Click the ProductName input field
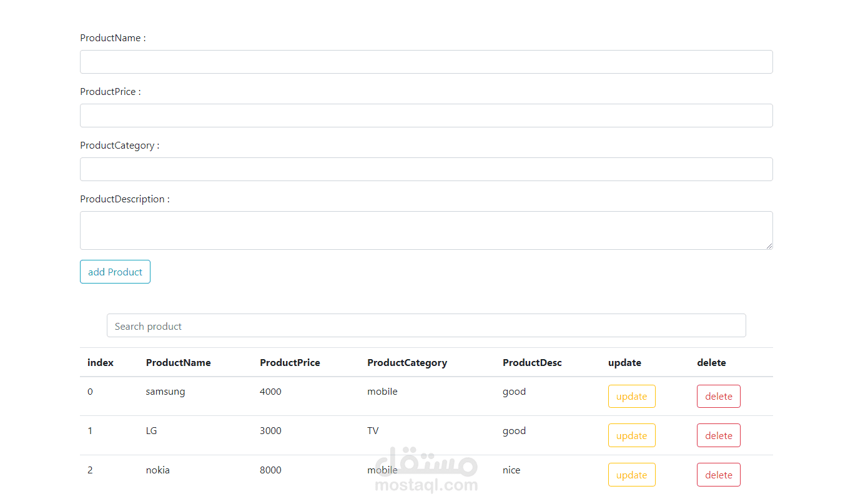This screenshot has width=853, height=504. pos(426,62)
